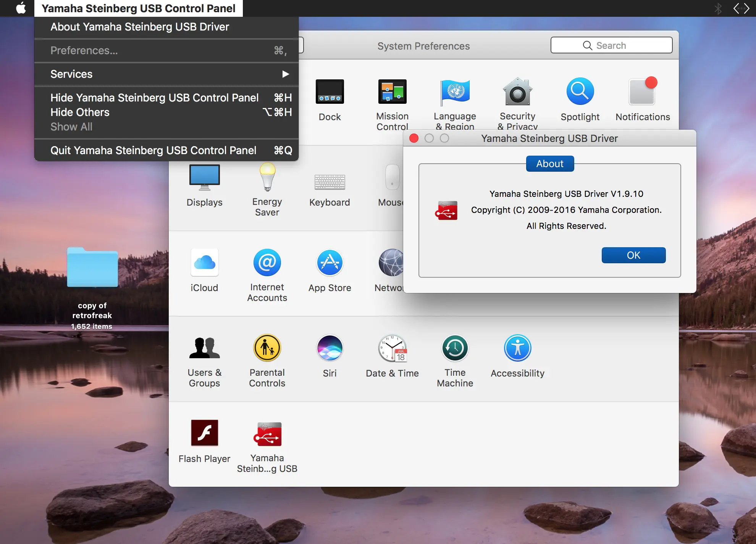The width and height of the screenshot is (756, 544).
Task: Open the Dock preference pane
Action: tap(330, 92)
